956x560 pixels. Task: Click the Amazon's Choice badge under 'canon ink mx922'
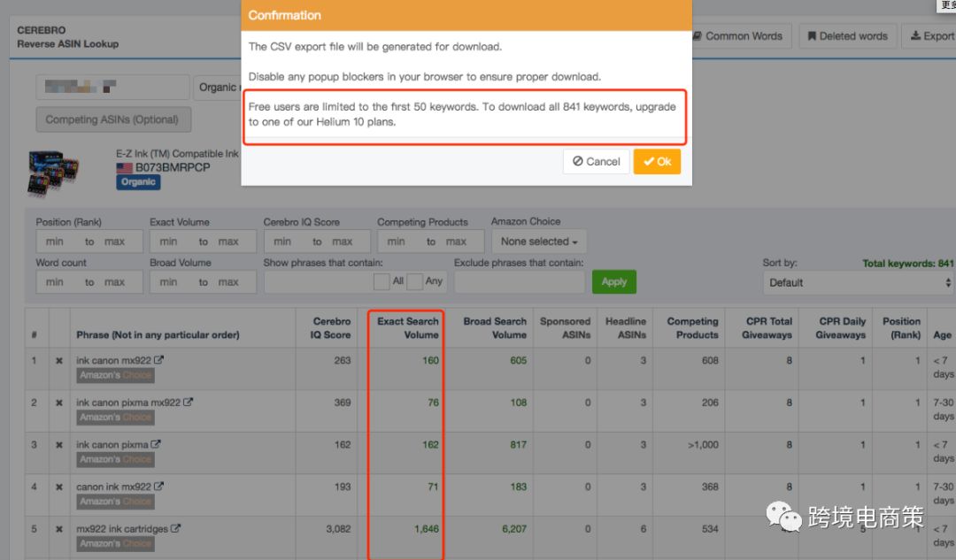pos(116,502)
